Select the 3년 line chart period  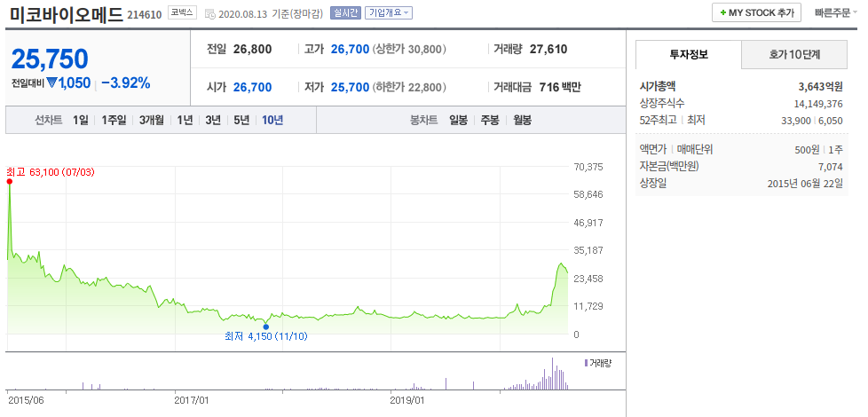(213, 120)
